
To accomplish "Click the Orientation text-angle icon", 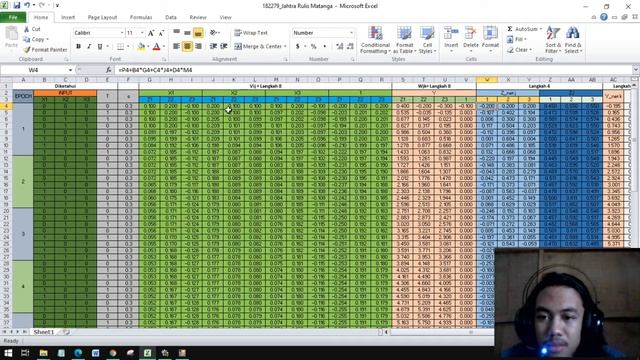I will 213,33.
